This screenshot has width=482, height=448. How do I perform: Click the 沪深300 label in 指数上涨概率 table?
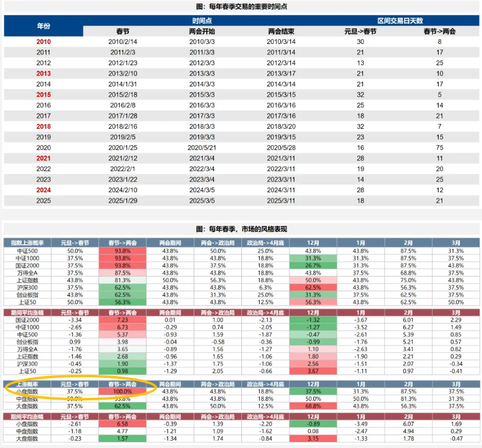tap(27, 287)
